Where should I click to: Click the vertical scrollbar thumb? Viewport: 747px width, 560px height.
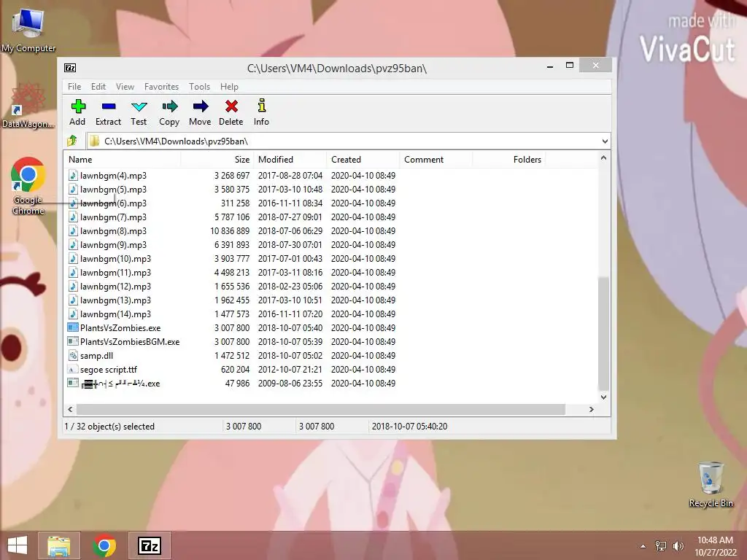point(603,333)
